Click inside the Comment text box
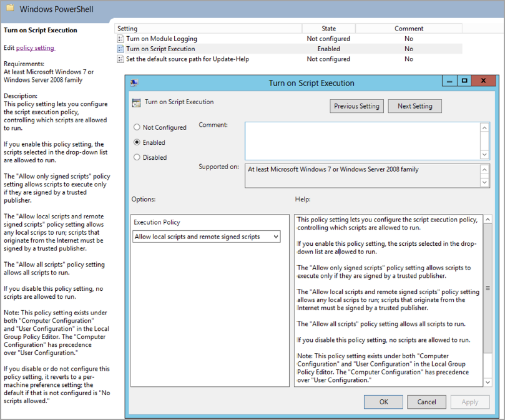Screen dimensions: 505x420 pos(362,141)
